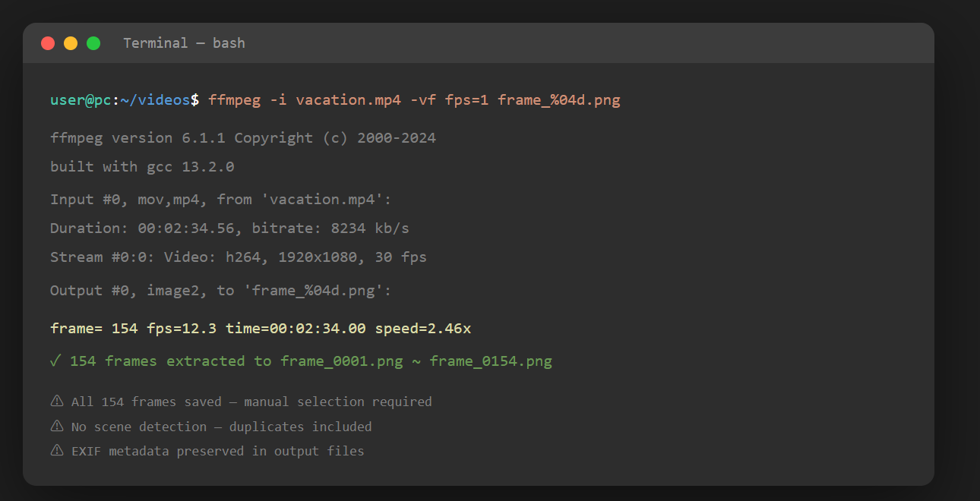Screen dimensions: 980x501
Task: Click 'frame_%04d.png' in the command line
Action: (559, 100)
